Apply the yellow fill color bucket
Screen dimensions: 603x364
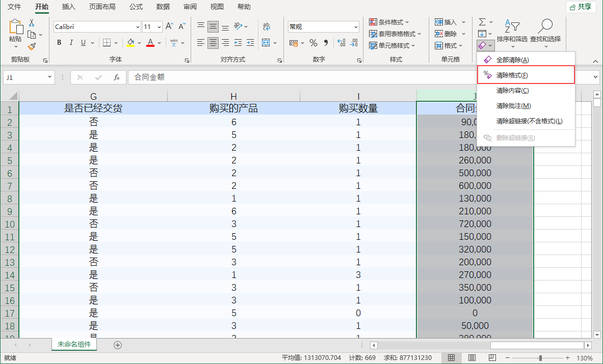131,43
